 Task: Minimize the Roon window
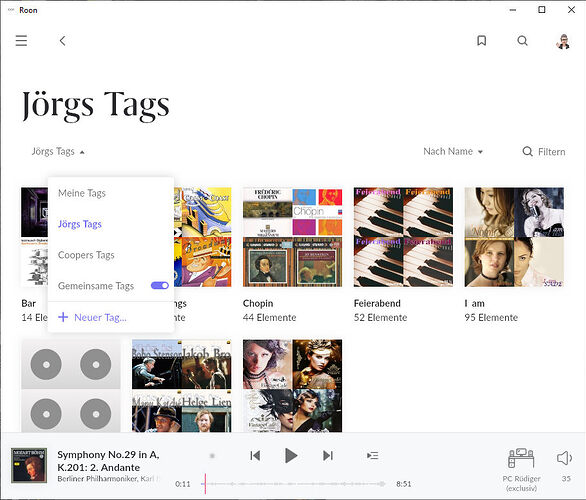tap(513, 10)
